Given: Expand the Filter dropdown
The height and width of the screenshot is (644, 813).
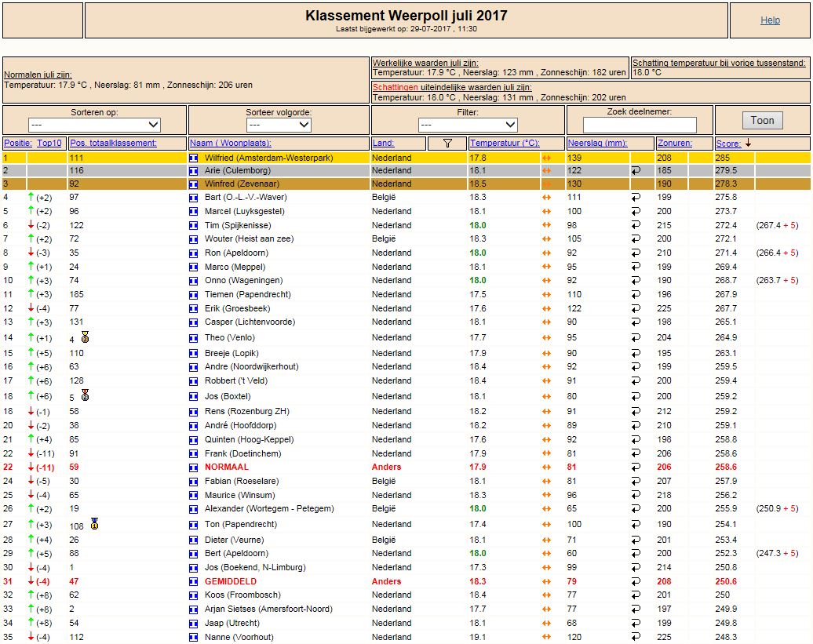Looking at the screenshot, I should (468, 125).
